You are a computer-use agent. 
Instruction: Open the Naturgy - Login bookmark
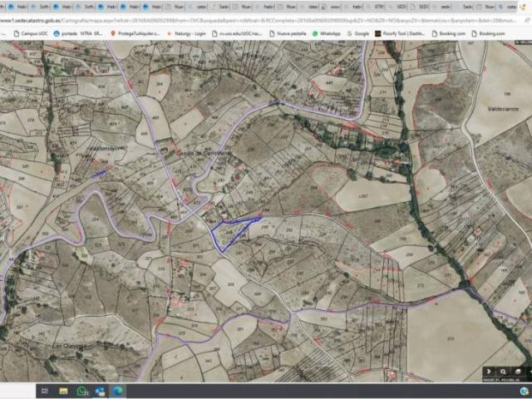188,33
